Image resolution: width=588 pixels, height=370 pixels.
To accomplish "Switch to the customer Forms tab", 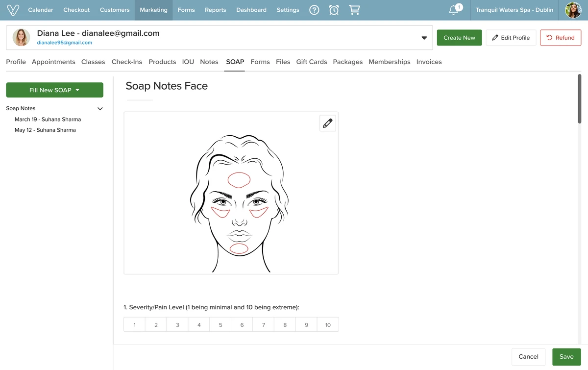I will pyautogui.click(x=260, y=62).
